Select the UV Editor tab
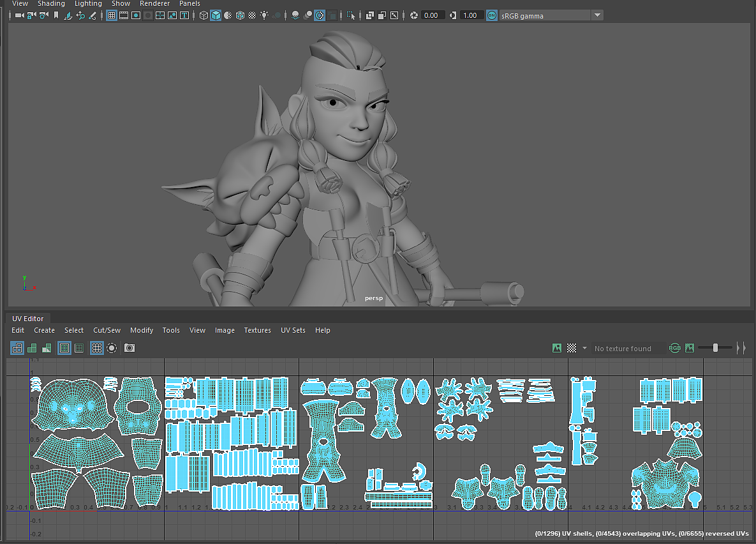Image resolution: width=756 pixels, height=544 pixels. point(28,319)
